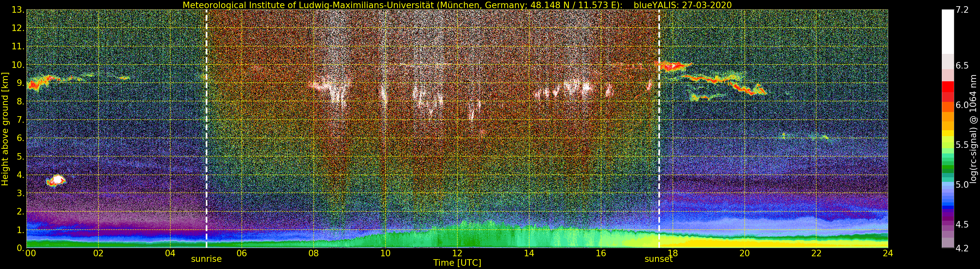The height and width of the screenshot is (269, 980).
Task: Click the colorbar value 5.5
Action: click(x=962, y=145)
